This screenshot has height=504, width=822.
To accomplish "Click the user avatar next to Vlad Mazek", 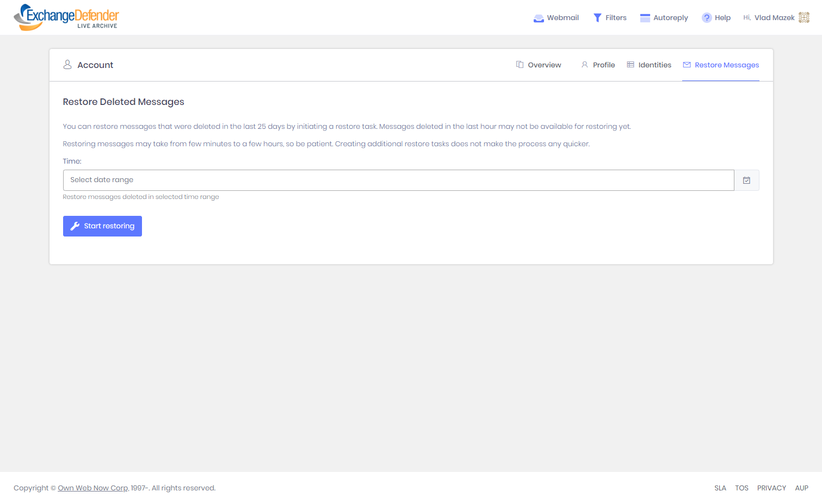I will pos(804,17).
